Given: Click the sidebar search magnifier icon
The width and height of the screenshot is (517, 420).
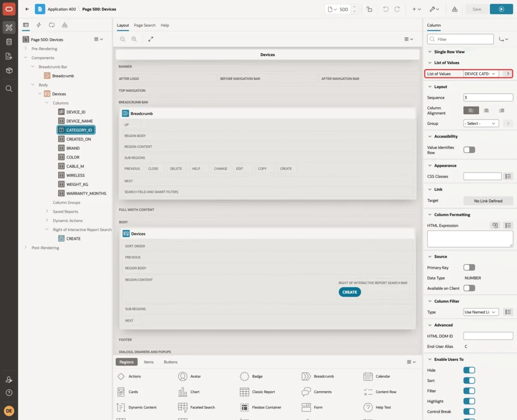Looking at the screenshot, I should tap(9, 89).
